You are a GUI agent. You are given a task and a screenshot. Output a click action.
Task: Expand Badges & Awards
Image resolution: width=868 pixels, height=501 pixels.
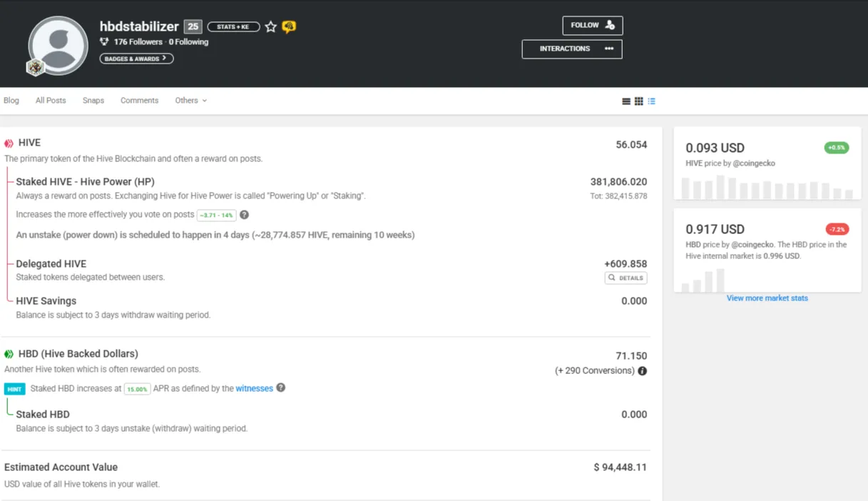coord(136,59)
